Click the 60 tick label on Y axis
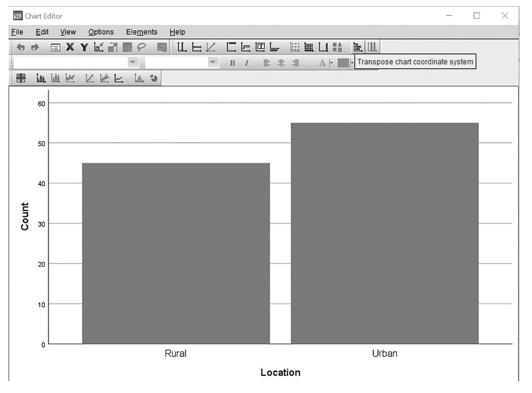 (41, 104)
